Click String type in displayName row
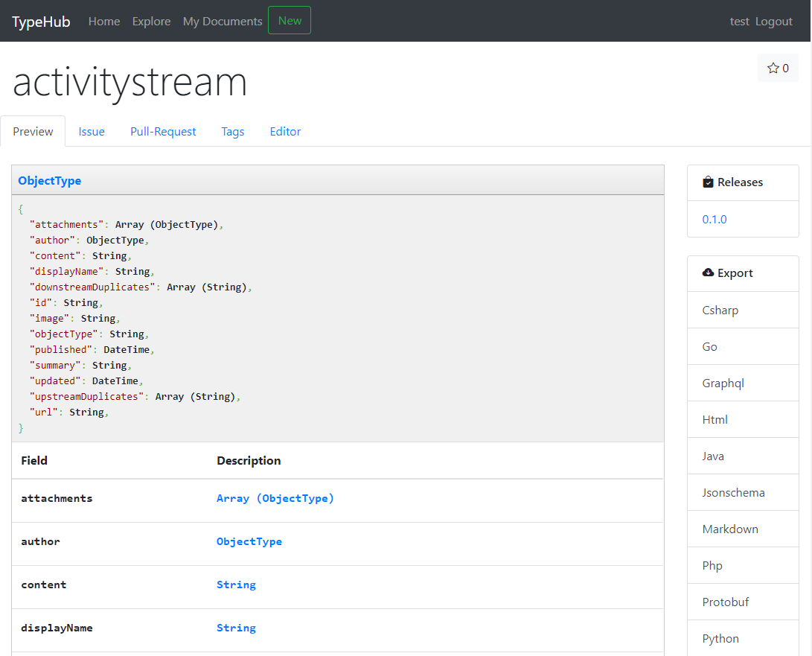 click(x=236, y=628)
